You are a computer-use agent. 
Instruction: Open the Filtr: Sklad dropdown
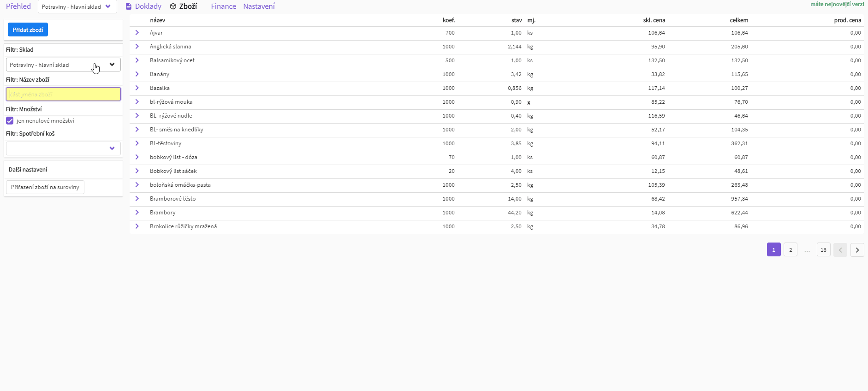pos(63,65)
